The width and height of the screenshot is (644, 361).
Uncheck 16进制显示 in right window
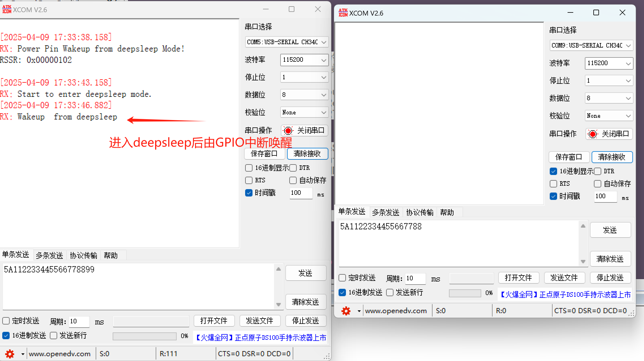point(553,171)
